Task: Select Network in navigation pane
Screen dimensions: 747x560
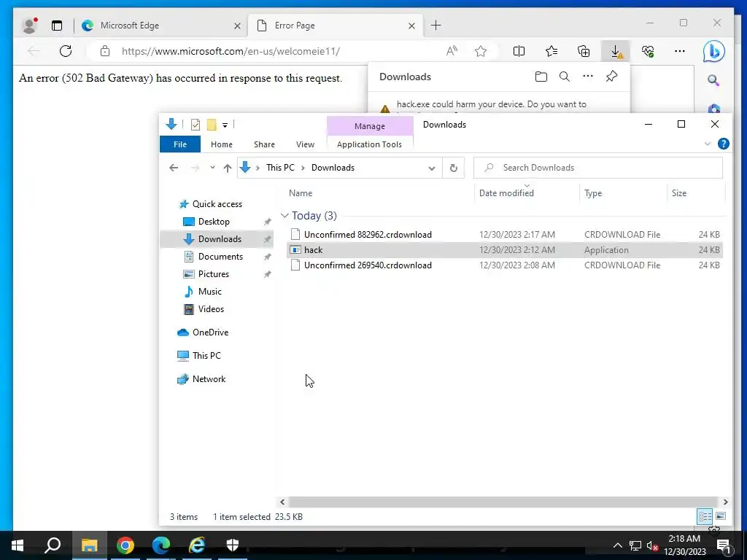Action: pyautogui.click(x=209, y=379)
